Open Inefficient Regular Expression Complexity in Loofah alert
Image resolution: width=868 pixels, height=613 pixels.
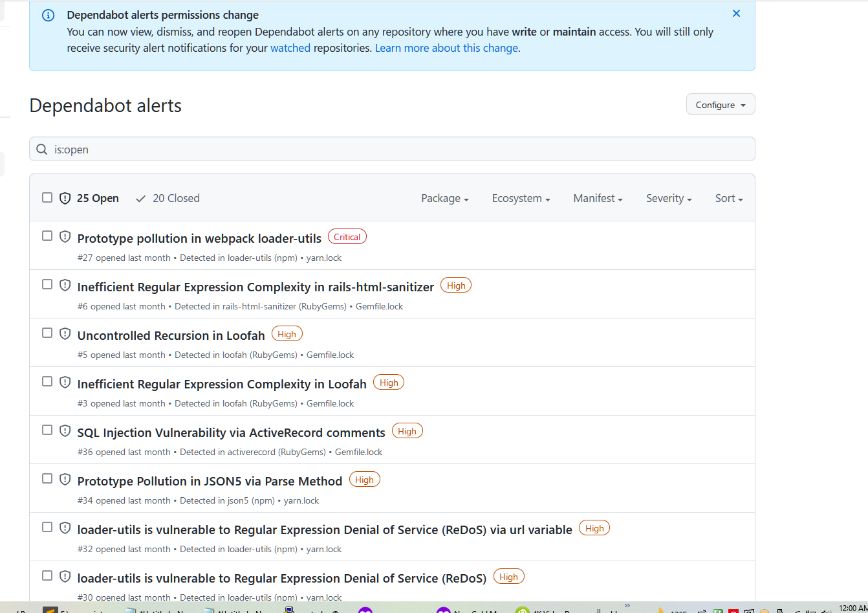[x=222, y=384]
